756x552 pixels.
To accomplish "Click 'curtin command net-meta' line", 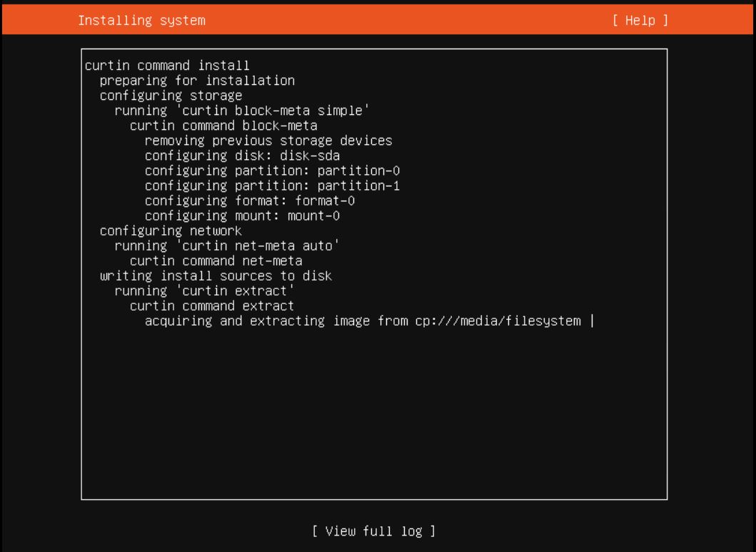I will (216, 261).
